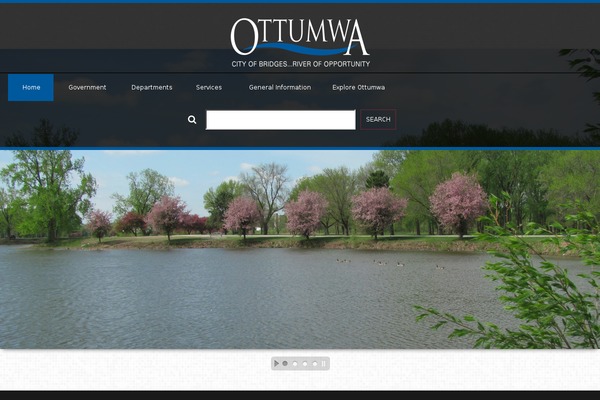This screenshot has width=600, height=400.
Task: Click the 'City of Bridges...River of Opportunity' tagline
Action: 301,64
